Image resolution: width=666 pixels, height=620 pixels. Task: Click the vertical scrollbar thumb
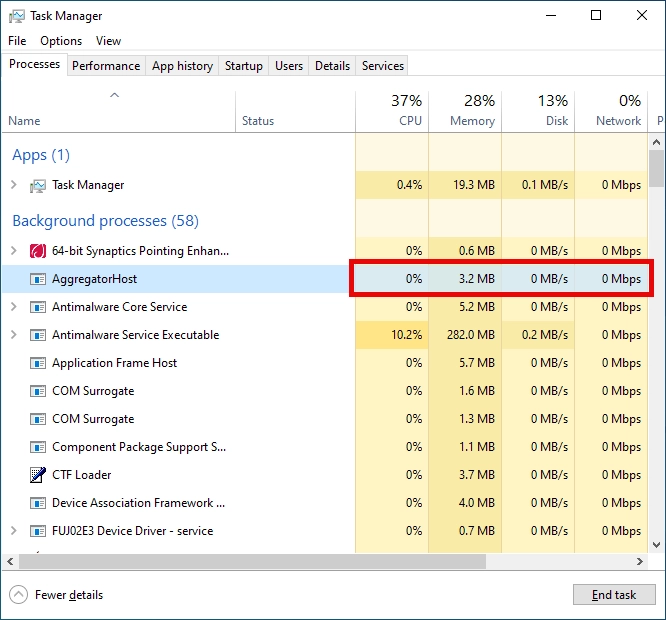point(657,169)
